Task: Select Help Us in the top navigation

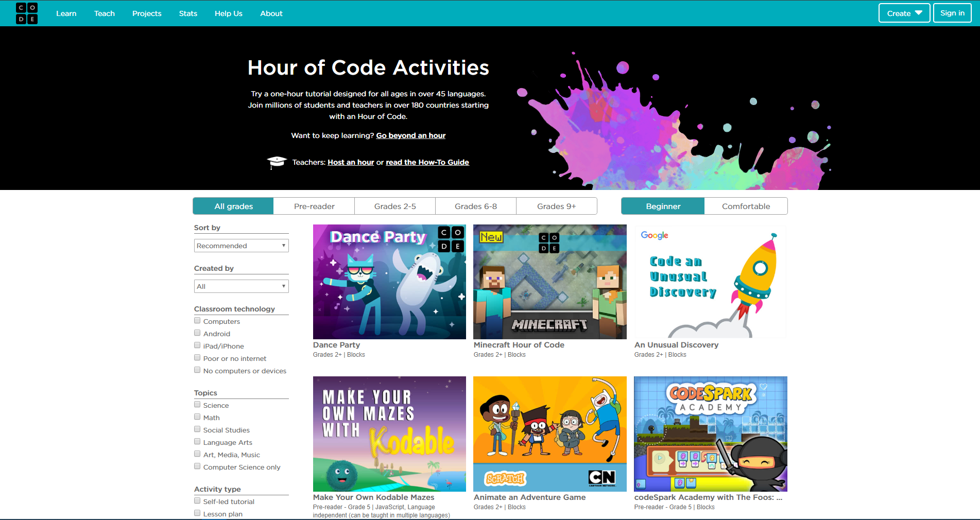Action: coord(229,13)
